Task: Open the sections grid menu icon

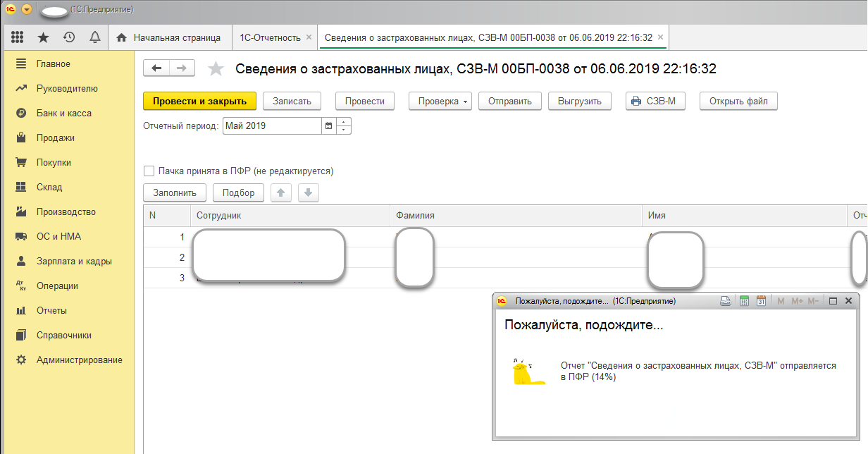Action: click(18, 37)
